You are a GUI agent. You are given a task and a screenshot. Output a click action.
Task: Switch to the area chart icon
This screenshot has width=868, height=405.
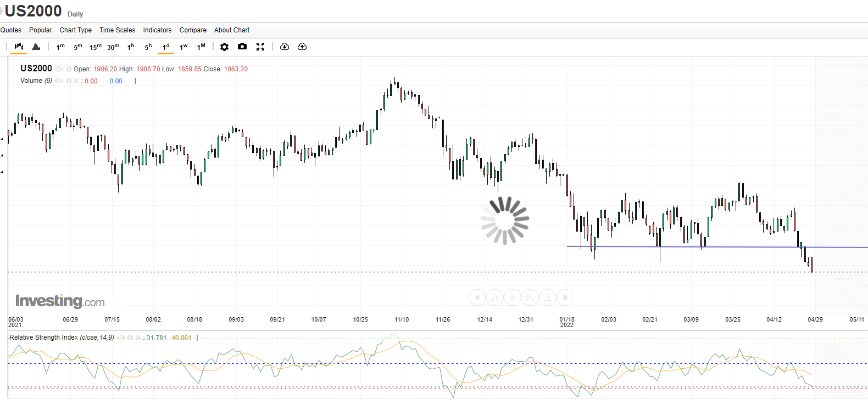pos(36,47)
